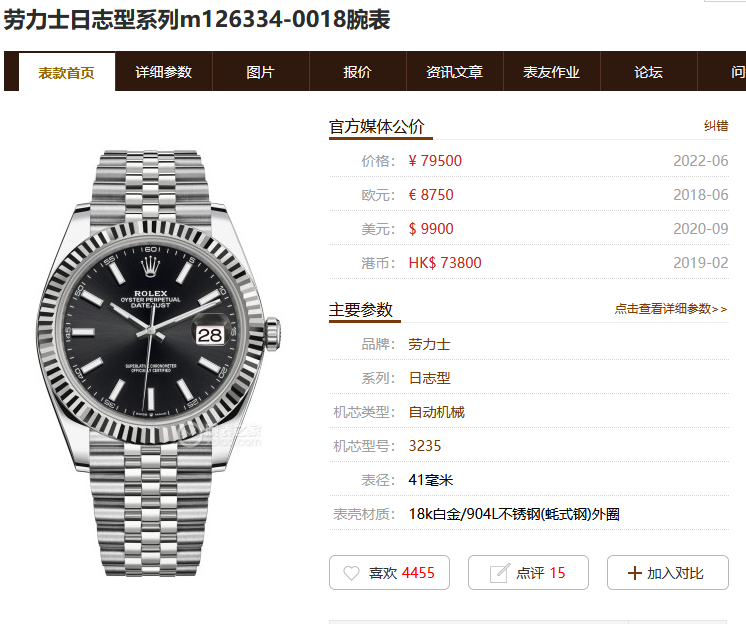Click the pencil review icon beside 点评
This screenshot has width=746, height=624.
(500, 573)
